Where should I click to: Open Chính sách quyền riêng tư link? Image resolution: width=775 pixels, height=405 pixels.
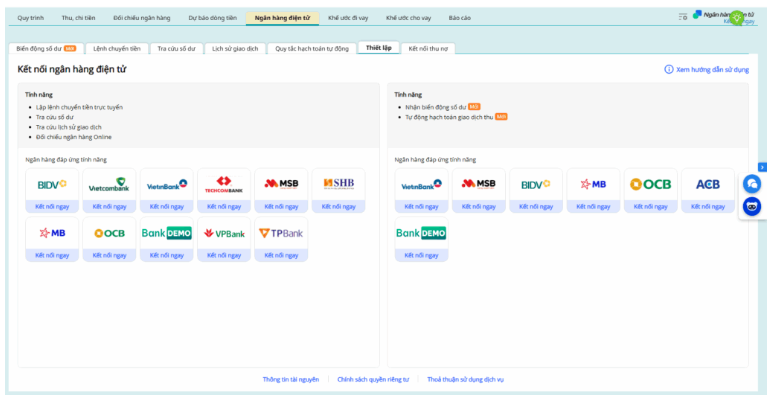pyautogui.click(x=373, y=380)
